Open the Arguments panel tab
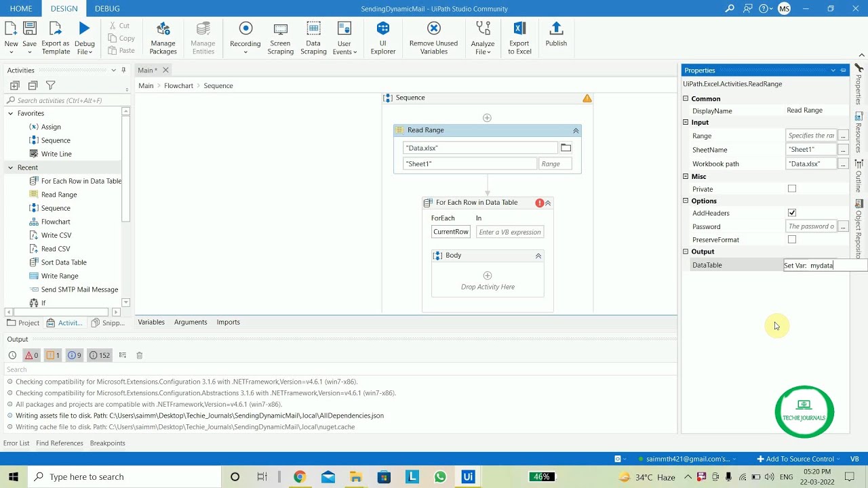This screenshot has height=488, width=868. tap(191, 322)
